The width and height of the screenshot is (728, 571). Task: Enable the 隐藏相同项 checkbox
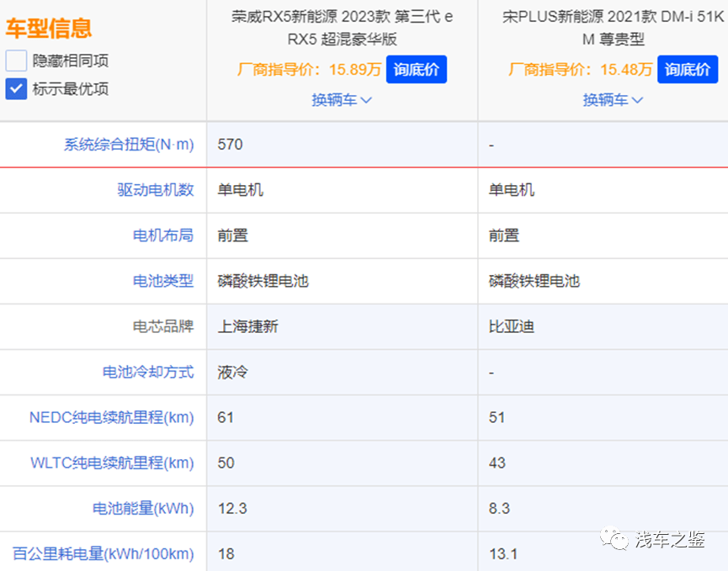(x=16, y=61)
